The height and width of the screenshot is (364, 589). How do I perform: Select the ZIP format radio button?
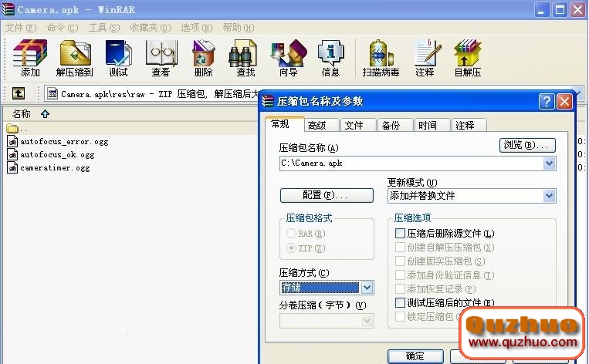tap(291, 248)
